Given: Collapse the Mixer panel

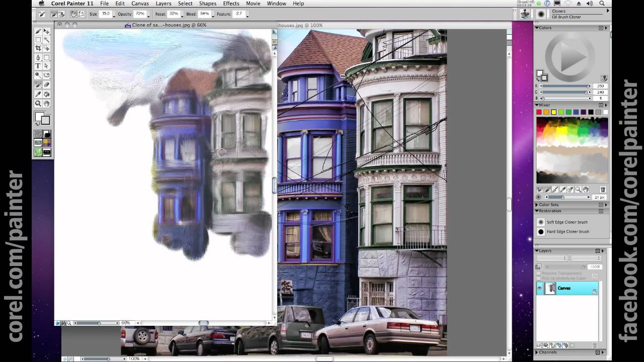Looking at the screenshot, I should pos(536,105).
